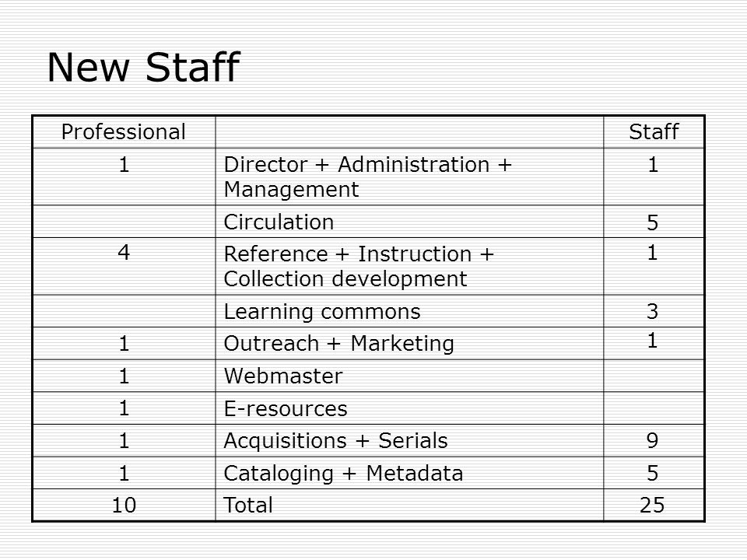Select the Webmaster professional count 1
The image size is (747, 560).
124,376
